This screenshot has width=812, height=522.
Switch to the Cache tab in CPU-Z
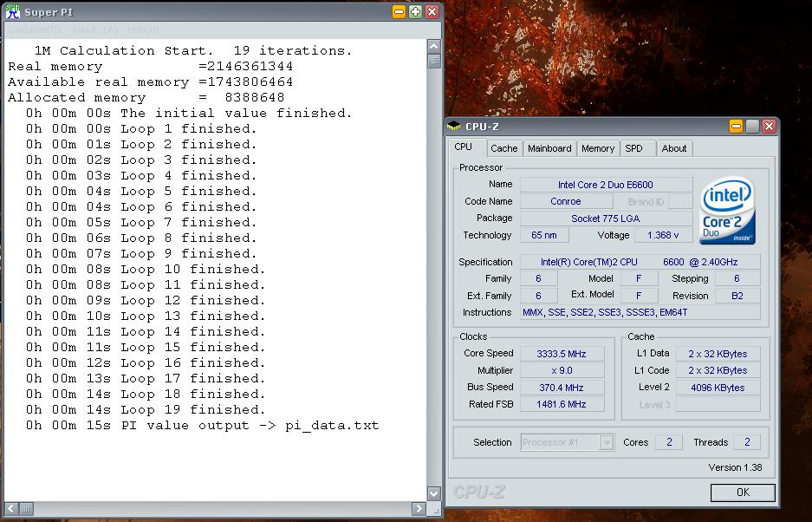(x=503, y=148)
